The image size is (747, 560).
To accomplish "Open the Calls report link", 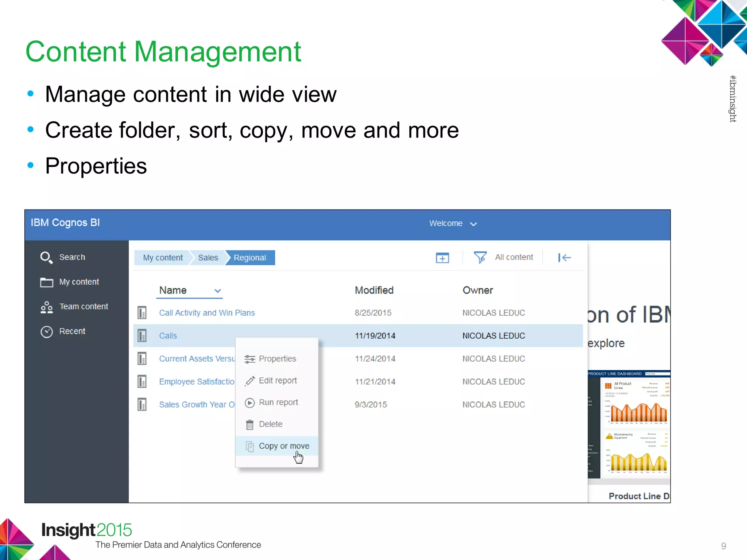I will point(168,336).
